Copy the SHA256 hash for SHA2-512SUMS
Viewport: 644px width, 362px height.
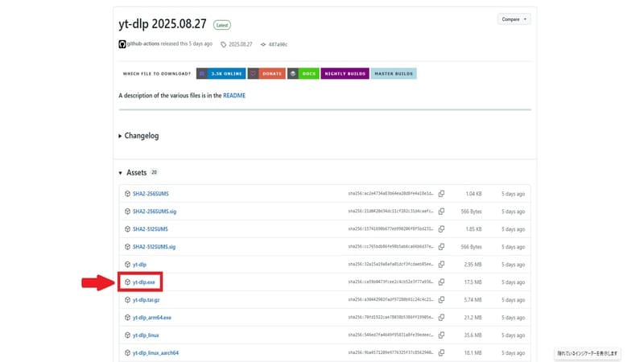tap(441, 228)
